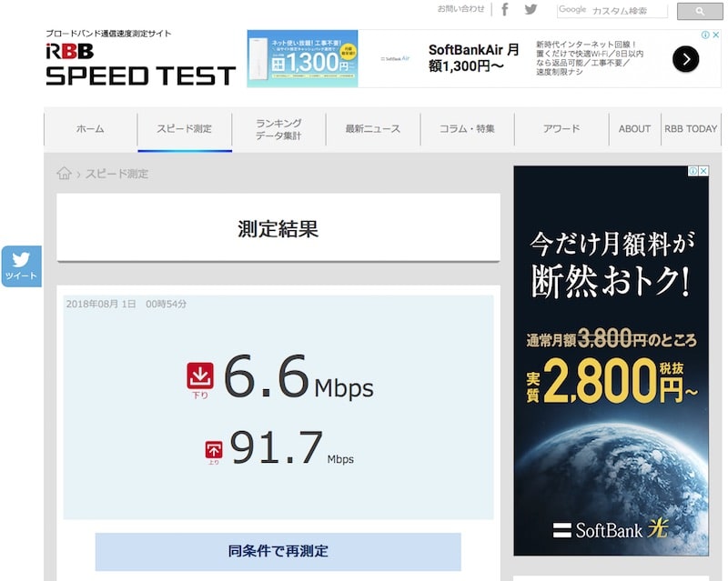Screen dimensions: 728x581
Task: Open ランキング データ集計 tab
Action: 278,129
